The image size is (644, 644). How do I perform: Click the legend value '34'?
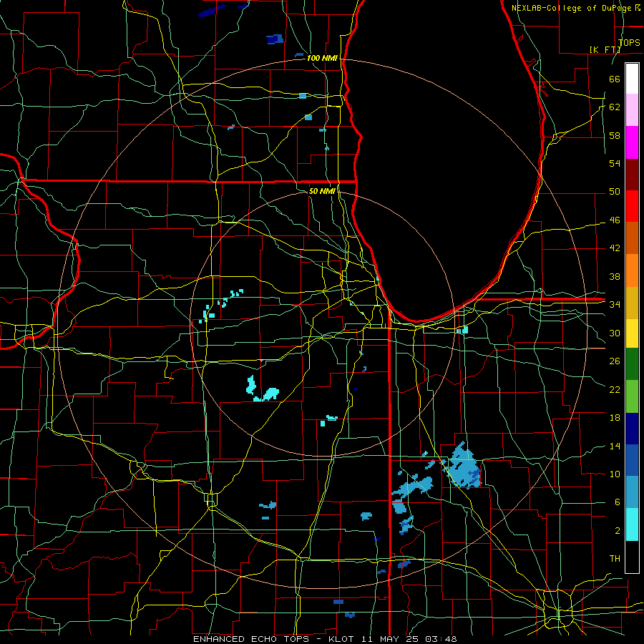(x=615, y=305)
